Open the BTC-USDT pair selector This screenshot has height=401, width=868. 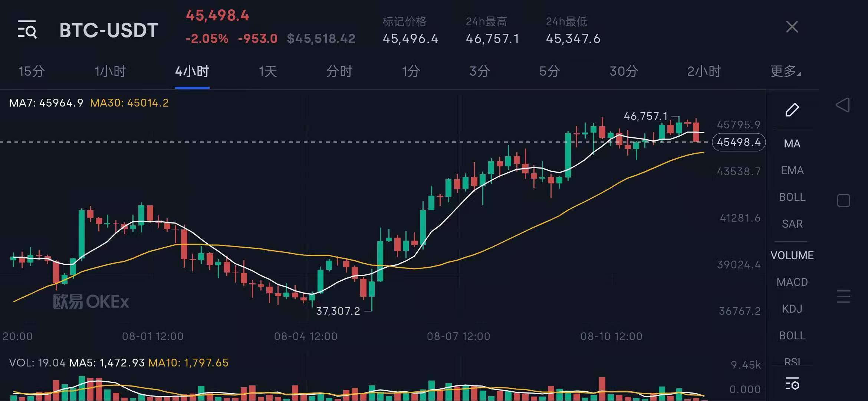[x=109, y=30]
